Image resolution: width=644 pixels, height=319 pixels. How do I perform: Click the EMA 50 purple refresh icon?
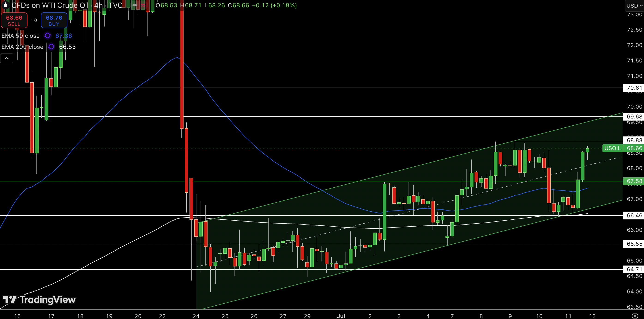coord(48,36)
